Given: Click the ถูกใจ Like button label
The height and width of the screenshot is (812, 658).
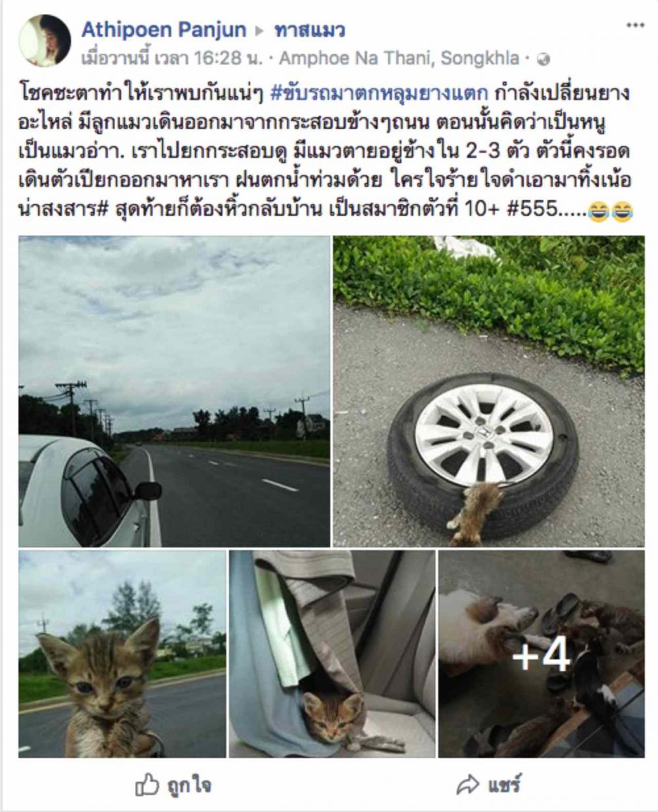Looking at the screenshot, I should click(x=189, y=785).
